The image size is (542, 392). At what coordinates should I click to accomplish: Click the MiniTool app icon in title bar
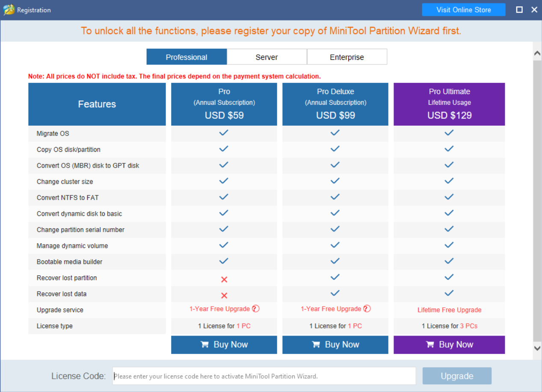[9, 10]
